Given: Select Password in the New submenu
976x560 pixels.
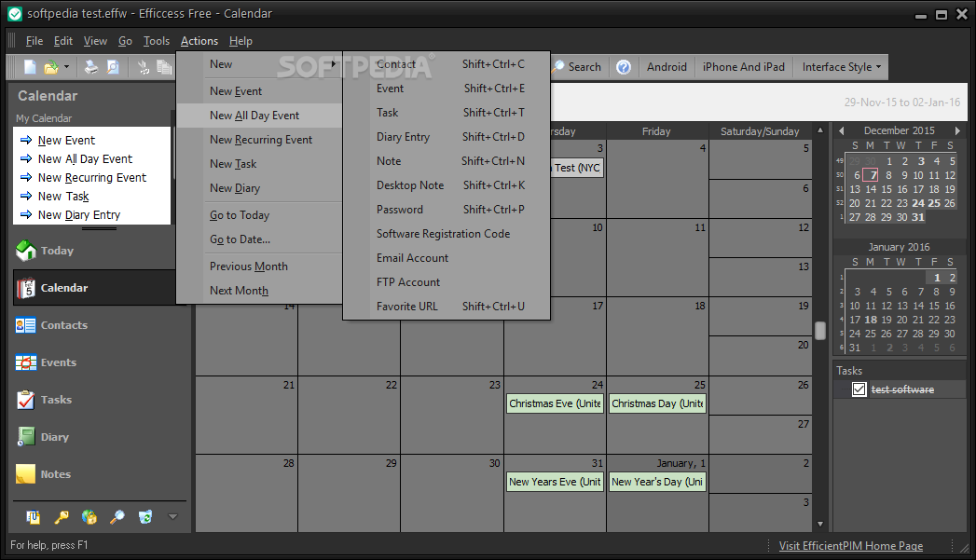Looking at the screenshot, I should 447,210.
